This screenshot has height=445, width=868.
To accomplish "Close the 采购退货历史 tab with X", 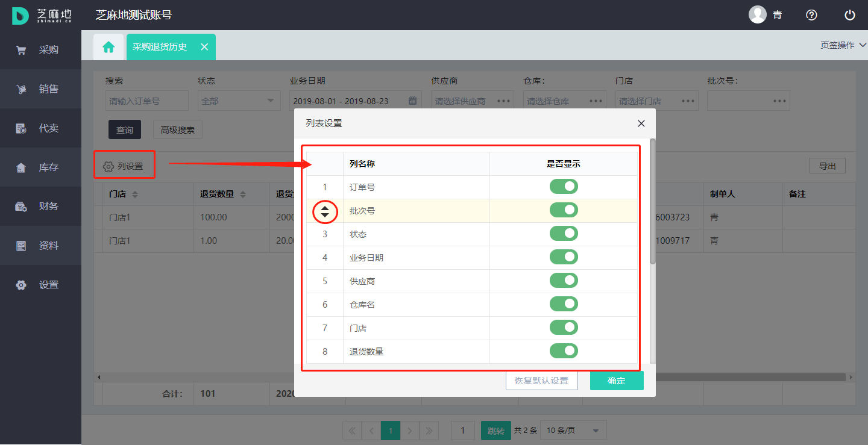I will [x=204, y=47].
